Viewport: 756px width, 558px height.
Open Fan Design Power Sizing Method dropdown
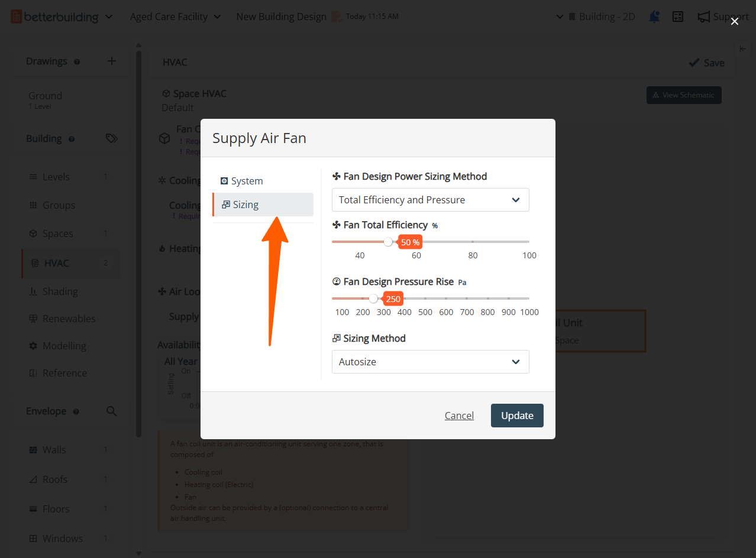430,200
